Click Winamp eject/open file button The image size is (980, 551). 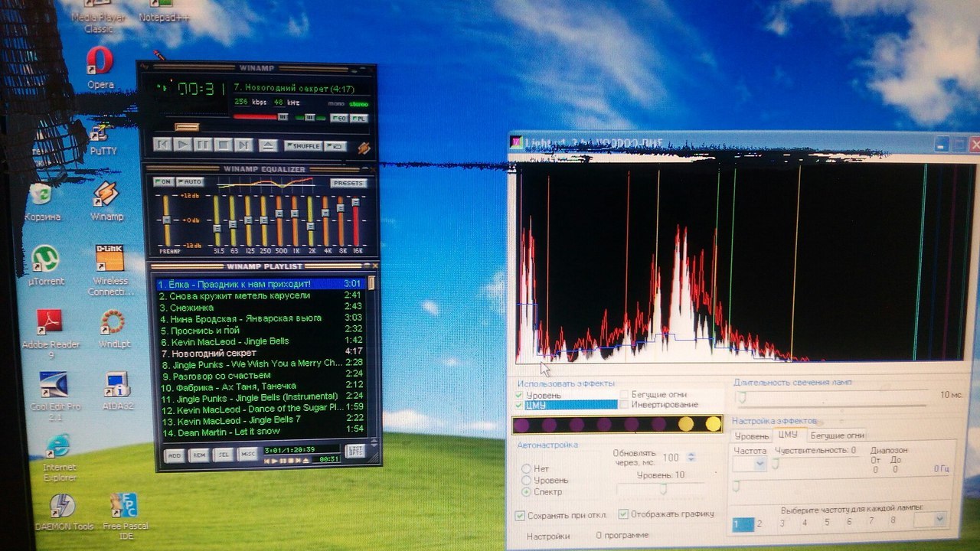tap(267, 145)
